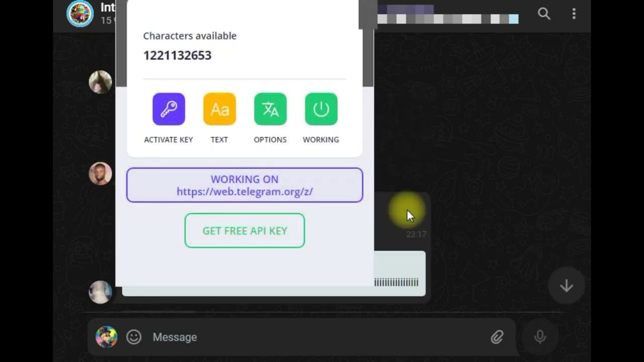Click the 23:17 message timestamp
This screenshot has width=644, height=362.
416,234
